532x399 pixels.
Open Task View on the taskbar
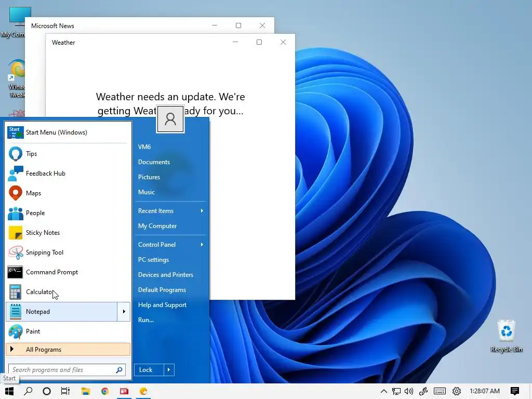(65, 391)
